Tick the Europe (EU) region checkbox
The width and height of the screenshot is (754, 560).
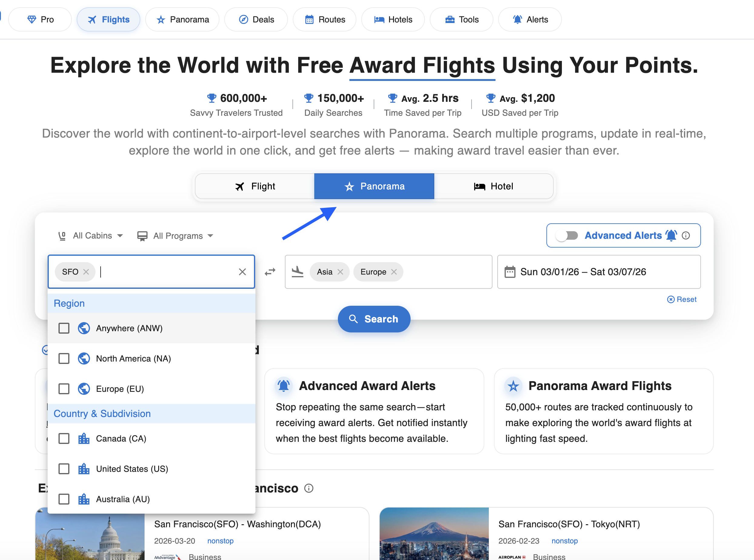[x=64, y=389]
